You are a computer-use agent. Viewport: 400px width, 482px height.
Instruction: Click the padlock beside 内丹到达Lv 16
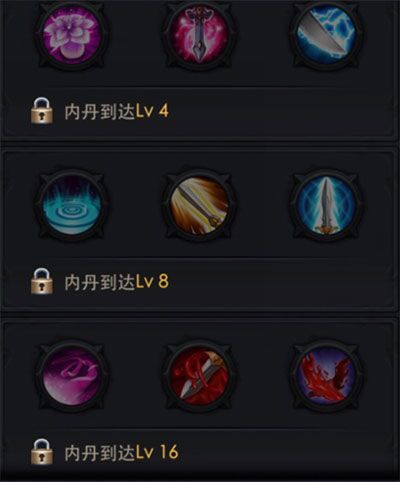point(42,452)
